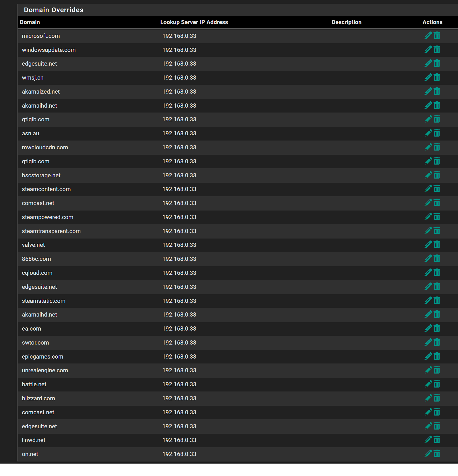
Task: Delete the unrealengine.com override
Action: pos(437,370)
